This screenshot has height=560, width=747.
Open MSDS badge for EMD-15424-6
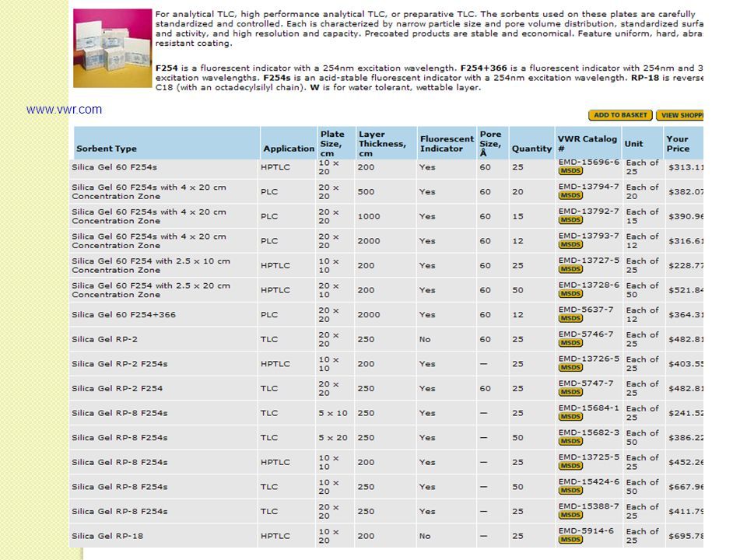tap(570, 491)
